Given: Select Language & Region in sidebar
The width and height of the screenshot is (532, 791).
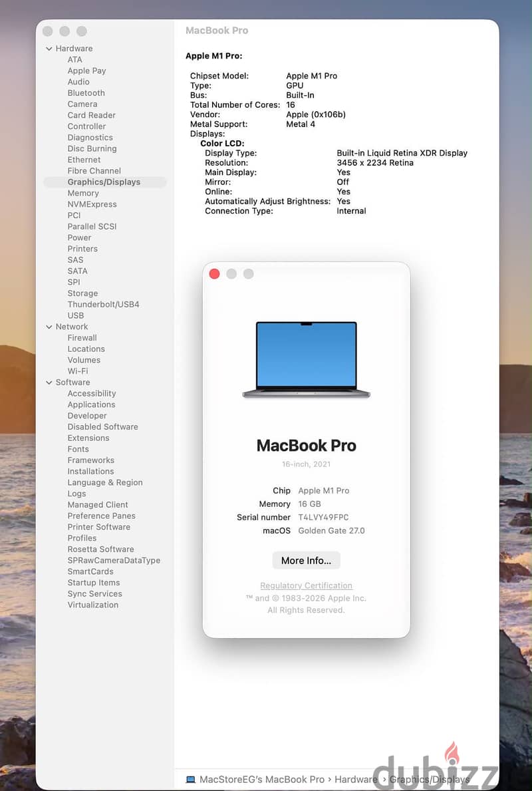Looking at the screenshot, I should (x=105, y=482).
